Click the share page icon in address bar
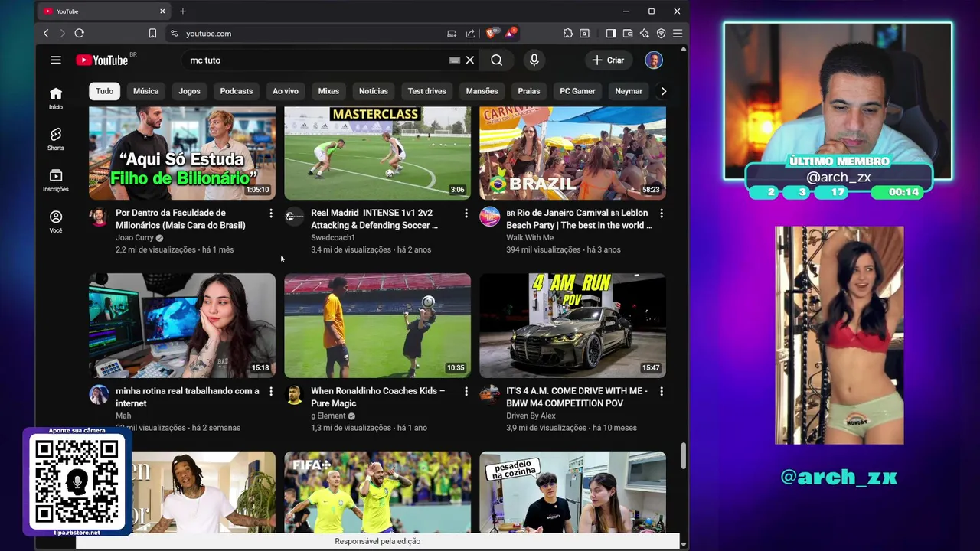This screenshot has height=551, width=980. 470,33
